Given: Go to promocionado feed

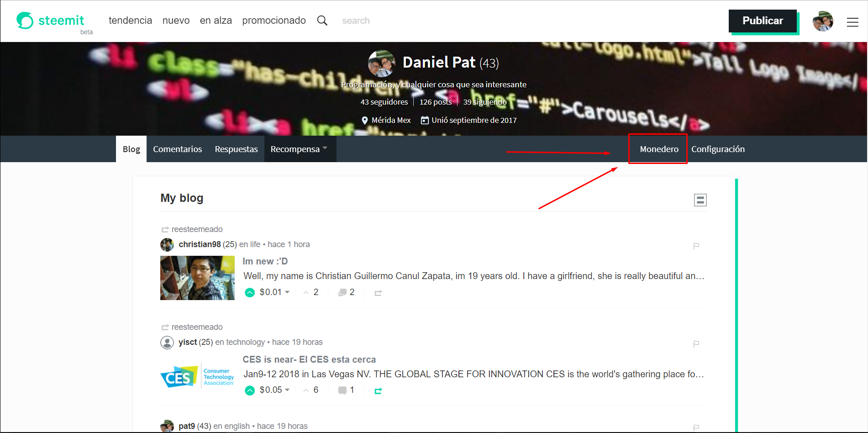Looking at the screenshot, I should click(x=274, y=21).
